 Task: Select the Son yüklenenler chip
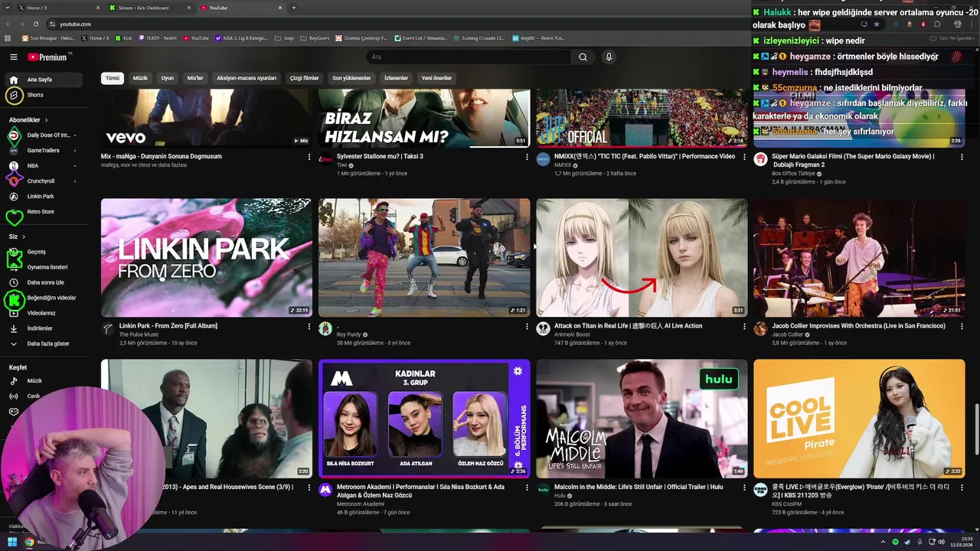[x=351, y=78]
